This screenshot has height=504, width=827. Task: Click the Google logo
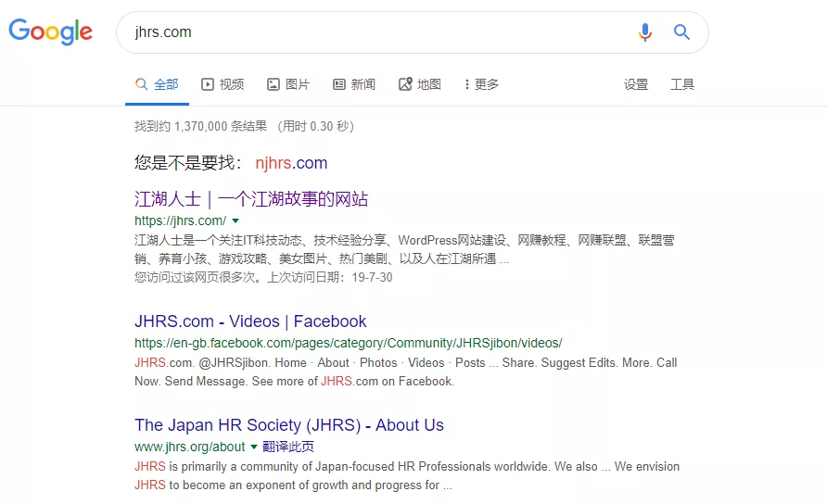coord(51,31)
